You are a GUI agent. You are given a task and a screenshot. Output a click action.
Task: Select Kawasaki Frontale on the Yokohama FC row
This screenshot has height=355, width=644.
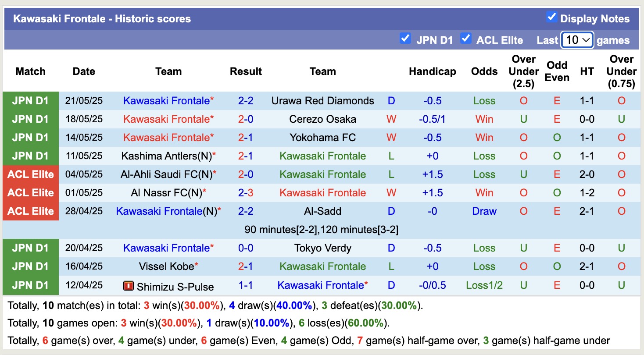coord(168,137)
